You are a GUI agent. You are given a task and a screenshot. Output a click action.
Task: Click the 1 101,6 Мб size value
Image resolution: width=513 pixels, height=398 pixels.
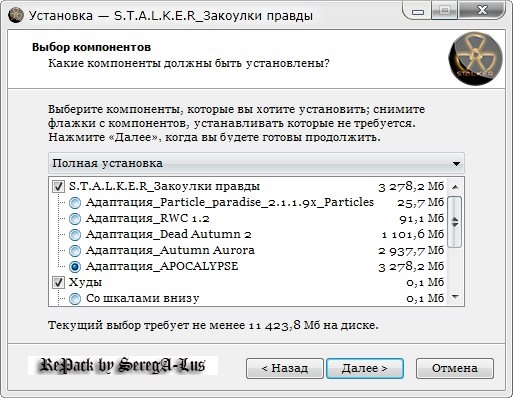(413, 235)
